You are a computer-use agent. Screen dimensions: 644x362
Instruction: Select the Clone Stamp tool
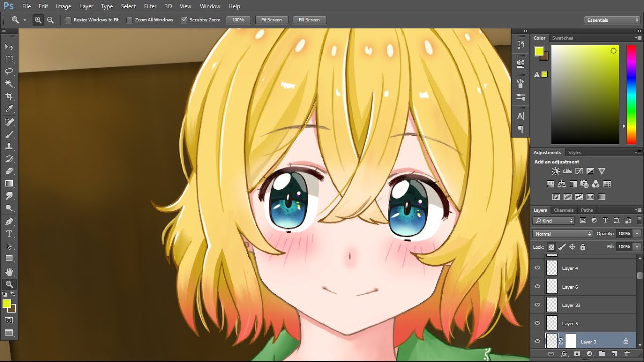pyautogui.click(x=9, y=147)
